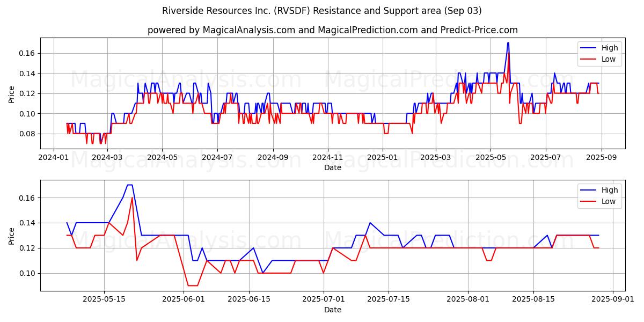Click the top chart x-axis label '2024-01'
Screen dimensions: 644x322
[53, 158]
